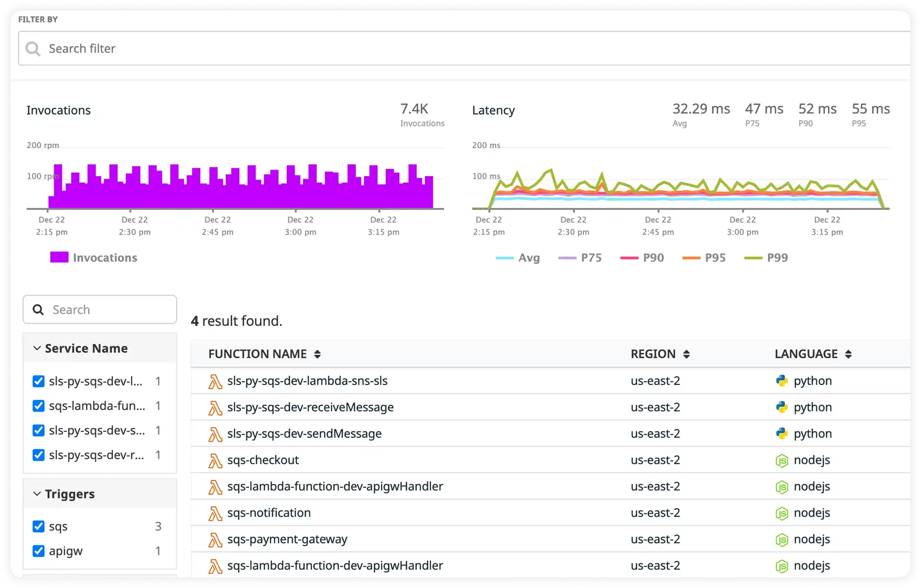This screenshot has height=588, width=921.
Task: Click the Node.js icon next to sqs-payment-gateway
Action: click(782, 539)
